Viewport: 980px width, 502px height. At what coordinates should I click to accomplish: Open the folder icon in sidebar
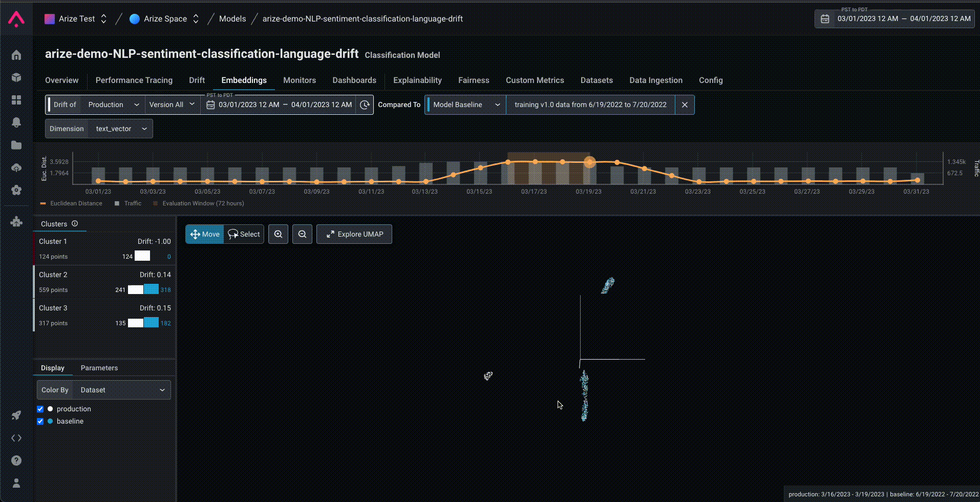pos(16,145)
